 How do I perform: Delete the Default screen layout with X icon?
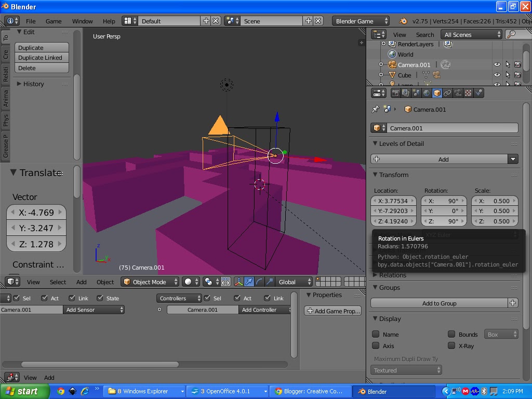(216, 21)
